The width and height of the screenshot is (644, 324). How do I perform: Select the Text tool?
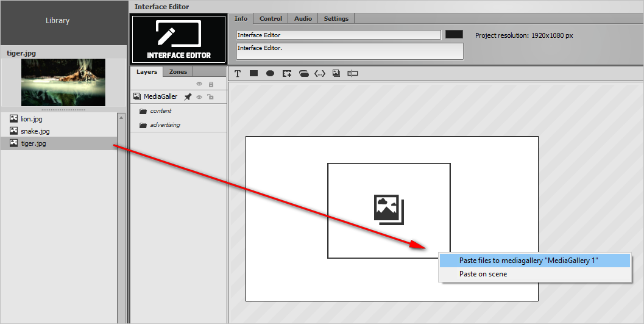(x=238, y=74)
